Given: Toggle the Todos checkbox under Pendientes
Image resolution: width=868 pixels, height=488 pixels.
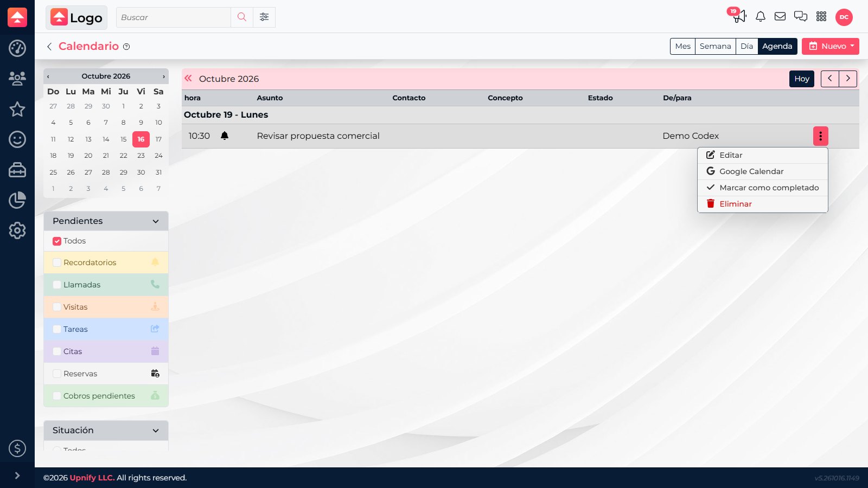Looking at the screenshot, I should pyautogui.click(x=57, y=241).
